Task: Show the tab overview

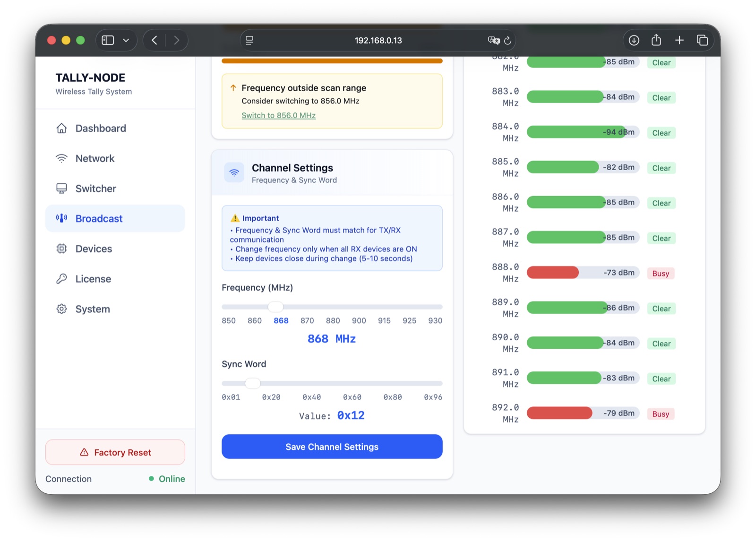Action: click(x=703, y=40)
